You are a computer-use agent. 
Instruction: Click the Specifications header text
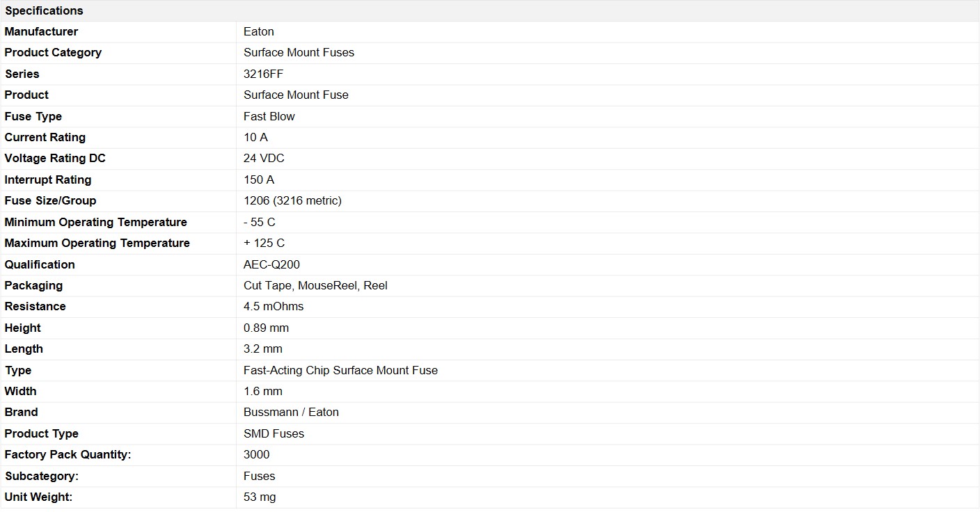point(44,10)
